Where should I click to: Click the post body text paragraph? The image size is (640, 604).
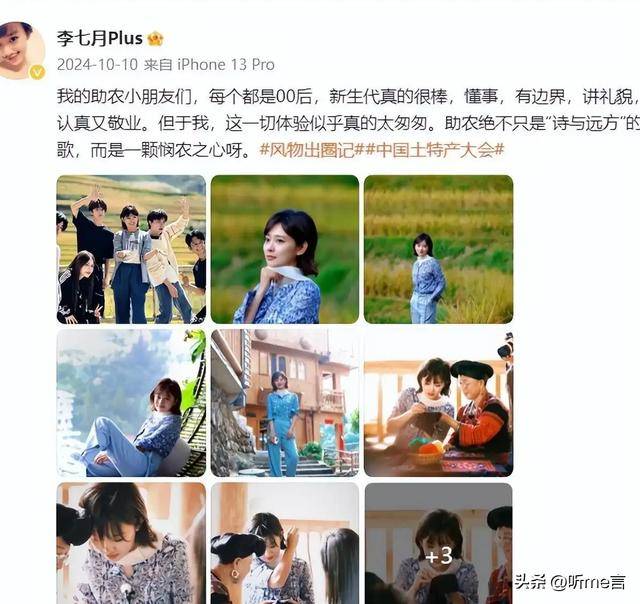348,124
